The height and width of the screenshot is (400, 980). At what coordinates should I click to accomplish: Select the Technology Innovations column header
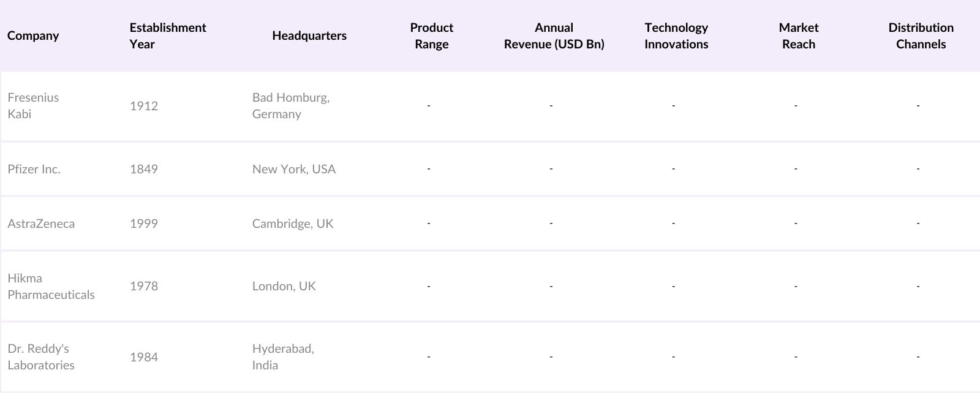[x=676, y=36]
